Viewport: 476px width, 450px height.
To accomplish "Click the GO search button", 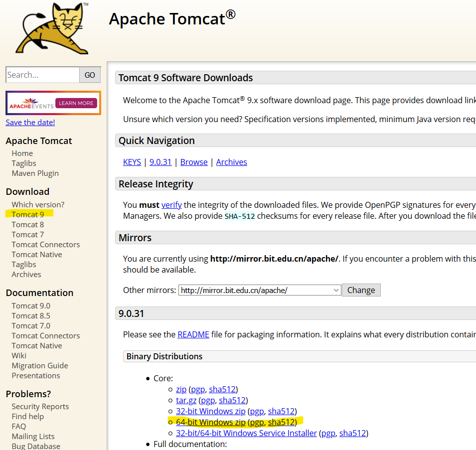I will coord(90,75).
